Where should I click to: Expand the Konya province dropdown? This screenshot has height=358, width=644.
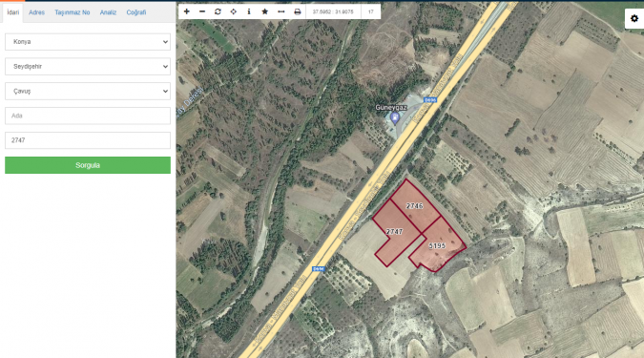coord(88,42)
